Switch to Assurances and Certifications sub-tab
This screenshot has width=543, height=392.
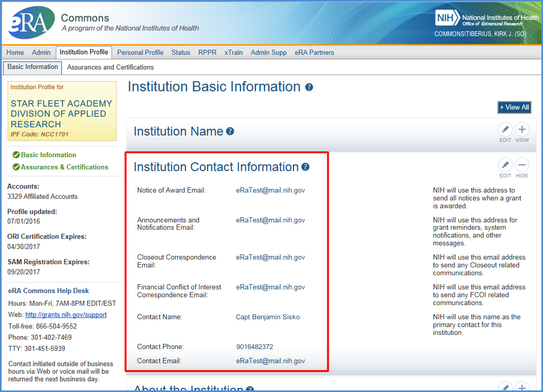110,67
